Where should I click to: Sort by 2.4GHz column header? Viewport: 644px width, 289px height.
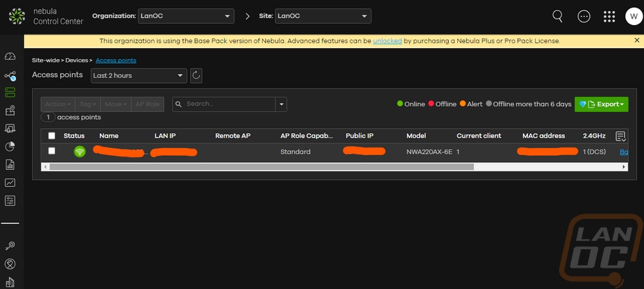594,135
